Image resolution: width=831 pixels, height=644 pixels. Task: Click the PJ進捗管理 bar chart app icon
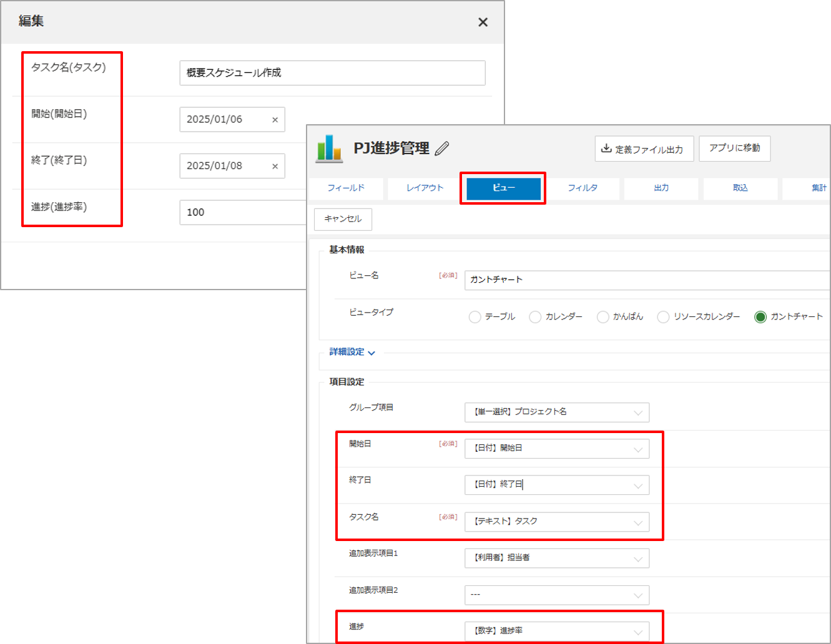coord(329,149)
